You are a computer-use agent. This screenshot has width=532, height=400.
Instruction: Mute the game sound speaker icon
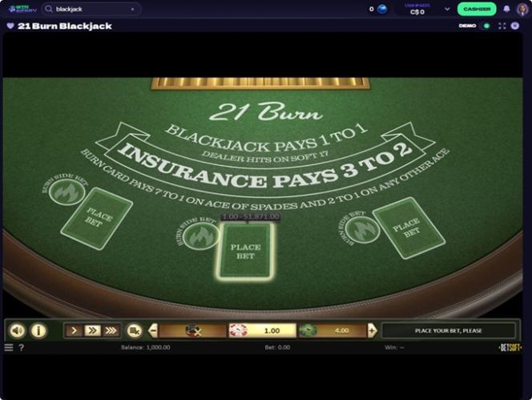coord(17,330)
